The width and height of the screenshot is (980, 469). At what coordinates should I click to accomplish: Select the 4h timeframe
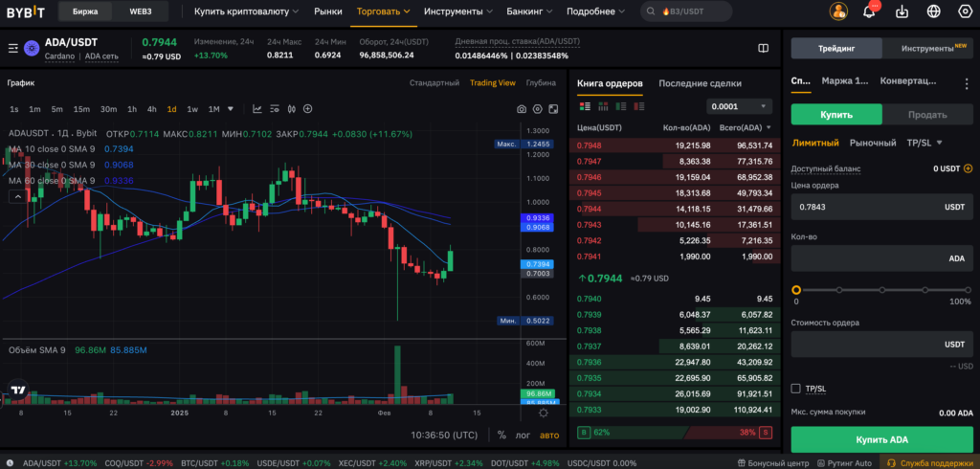152,109
